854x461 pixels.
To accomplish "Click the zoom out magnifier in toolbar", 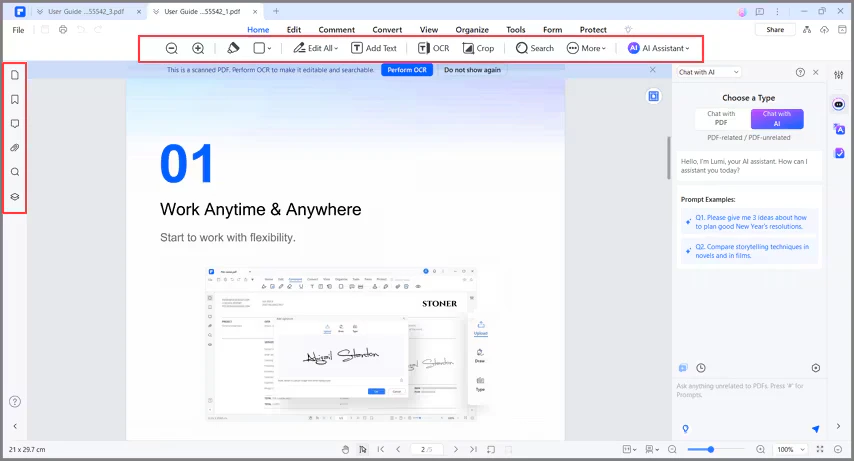I will [x=172, y=48].
